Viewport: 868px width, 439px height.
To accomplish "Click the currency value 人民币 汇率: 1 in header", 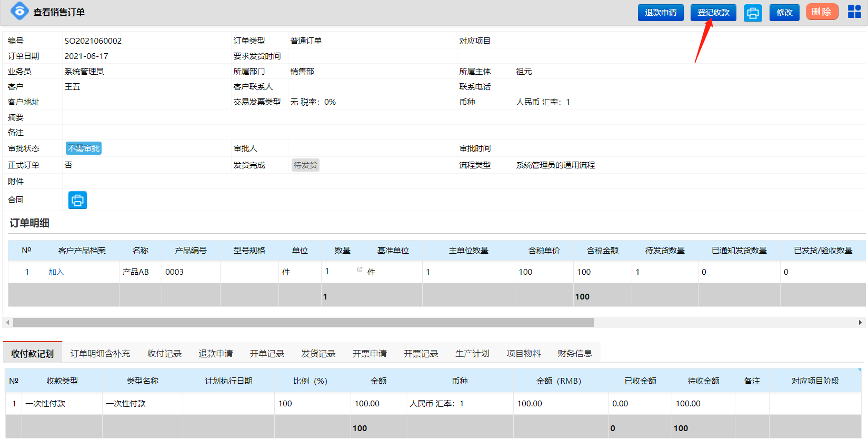I will point(543,102).
